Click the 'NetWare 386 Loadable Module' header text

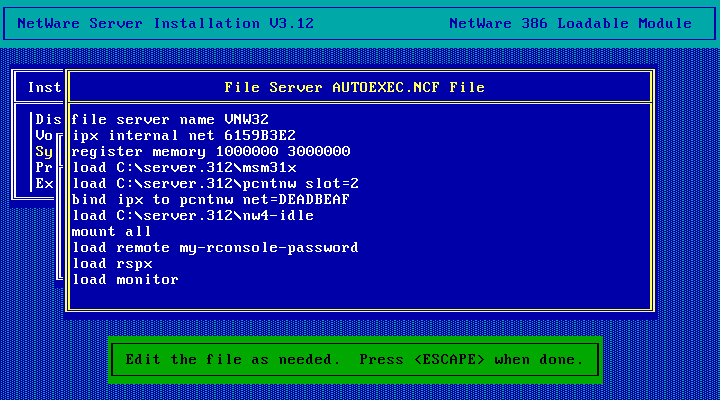pos(570,23)
